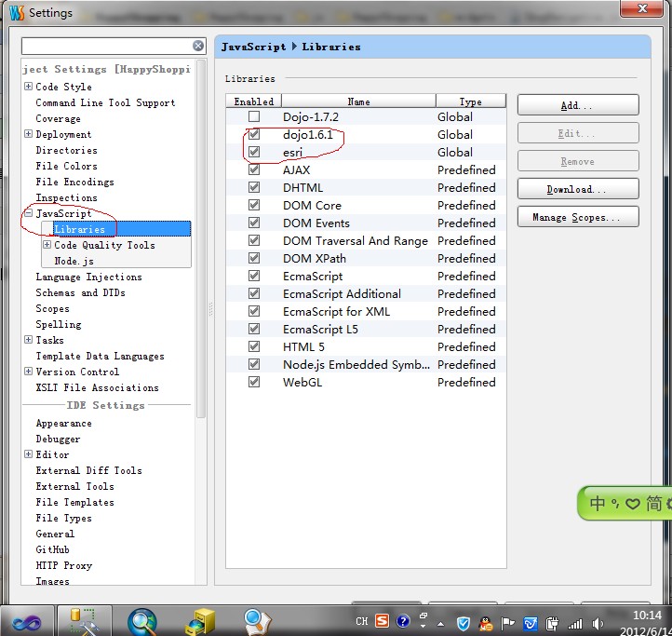Open the blue shield security tray icon
The width and height of the screenshot is (672, 636).
(x=464, y=623)
